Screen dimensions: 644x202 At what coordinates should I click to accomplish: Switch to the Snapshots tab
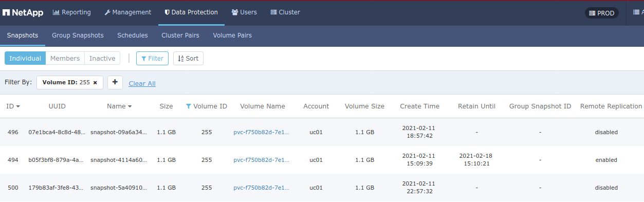coord(23,35)
